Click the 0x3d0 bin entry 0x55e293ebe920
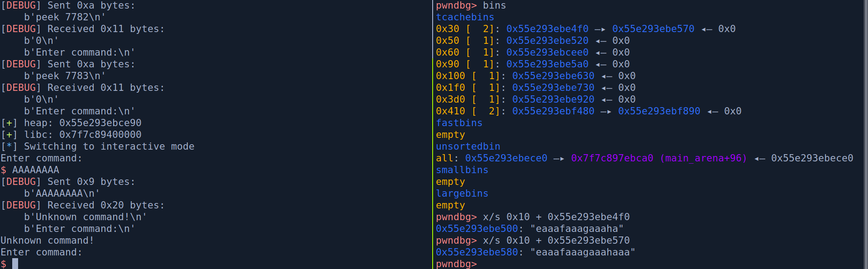The width and height of the screenshot is (868, 269). (x=553, y=99)
